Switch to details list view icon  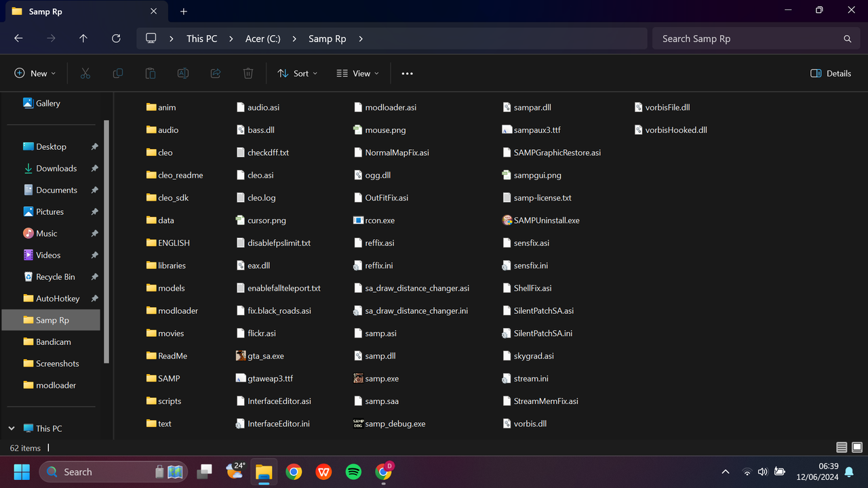pos(842,447)
